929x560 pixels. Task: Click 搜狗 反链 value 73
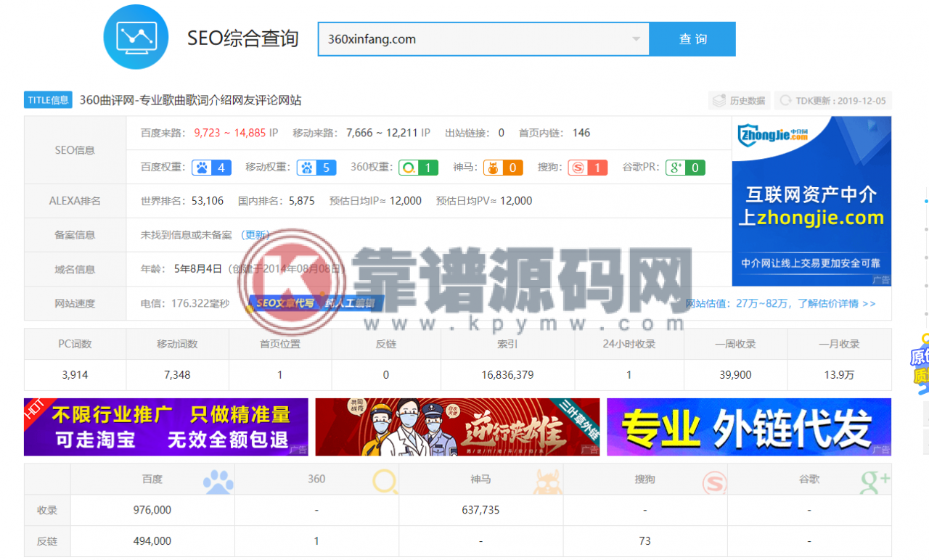(x=644, y=540)
